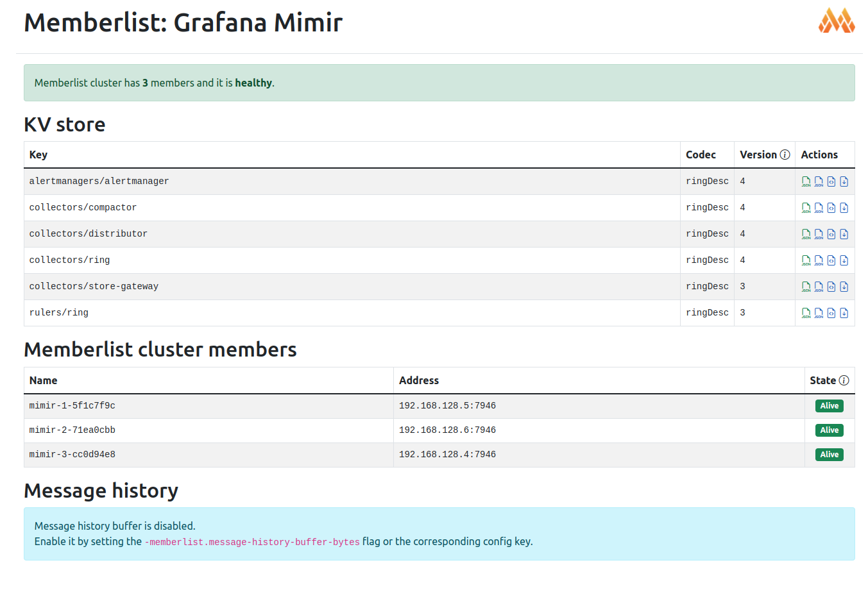Viewport: 868px width, 590px height.
Task: Download collectors/store-gateway key value
Action: click(844, 287)
